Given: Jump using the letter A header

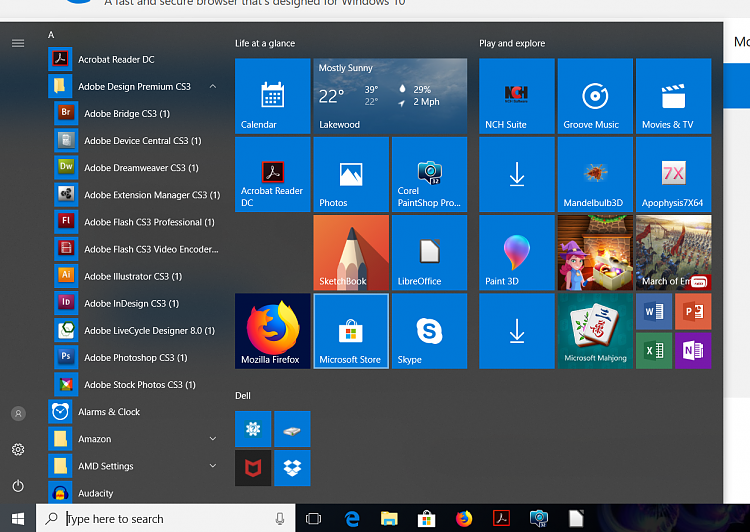Looking at the screenshot, I should click(51, 35).
